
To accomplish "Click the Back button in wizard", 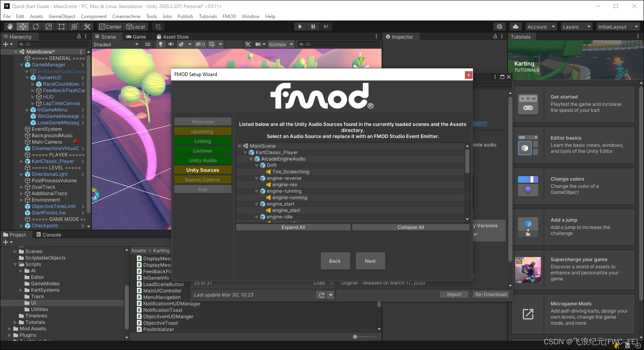I will click(335, 261).
